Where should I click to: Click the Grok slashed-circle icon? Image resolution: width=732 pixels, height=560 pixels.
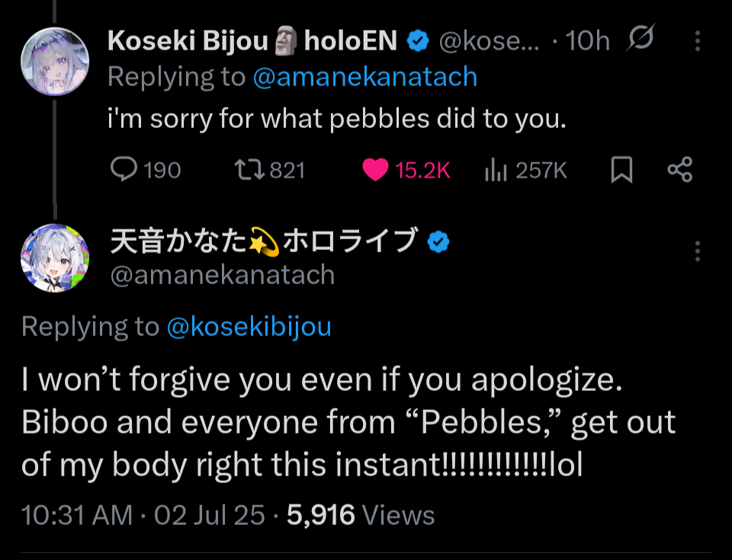click(x=641, y=40)
